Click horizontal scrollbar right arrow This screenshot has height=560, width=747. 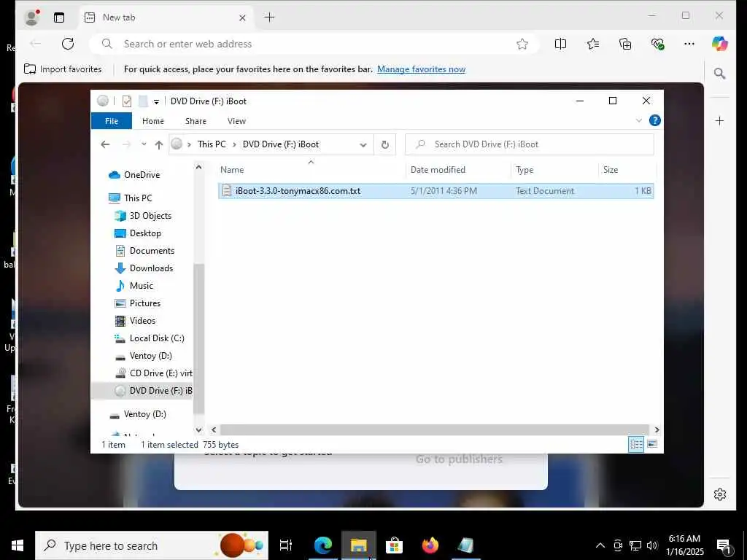coord(657,430)
